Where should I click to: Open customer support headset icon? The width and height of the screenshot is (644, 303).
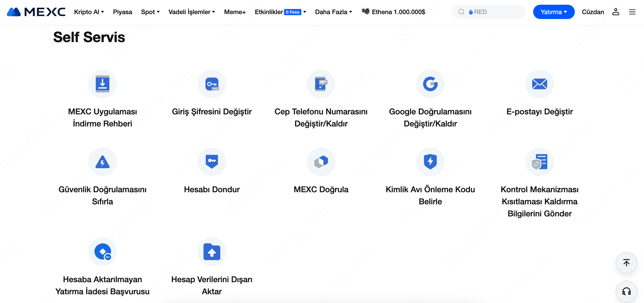tap(626, 291)
